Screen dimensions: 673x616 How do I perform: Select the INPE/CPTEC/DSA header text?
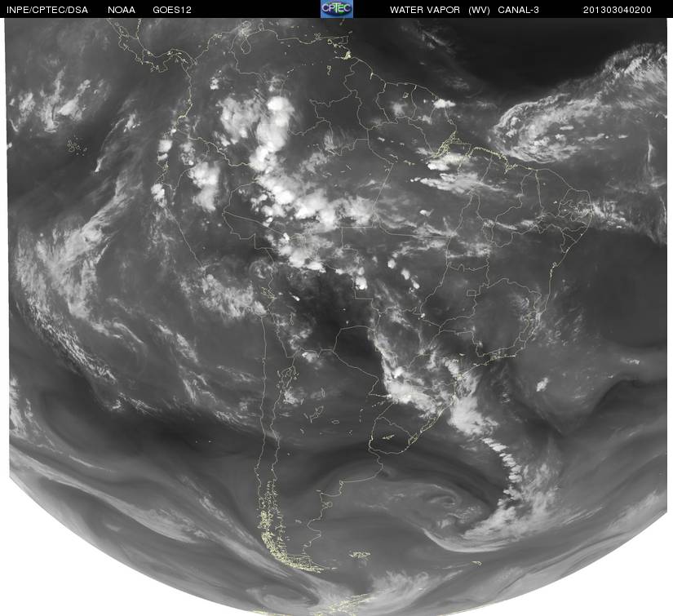pos(47,10)
